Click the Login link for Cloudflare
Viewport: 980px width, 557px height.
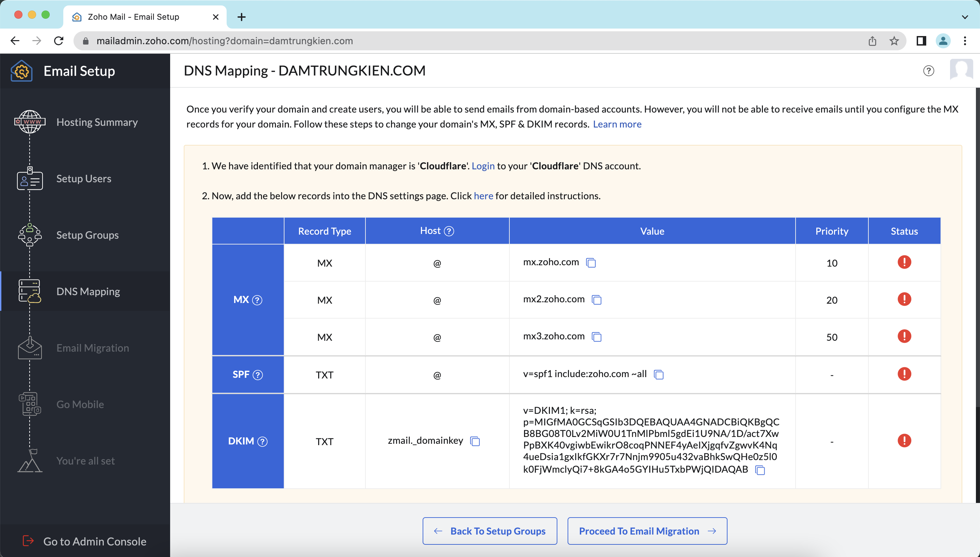click(x=483, y=166)
